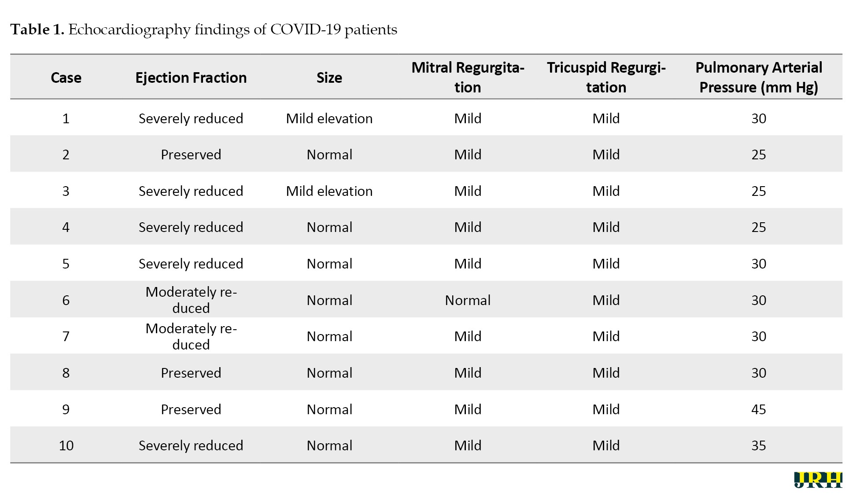The width and height of the screenshot is (849, 504).
Task: Click the Size column header
Action: pos(329,78)
